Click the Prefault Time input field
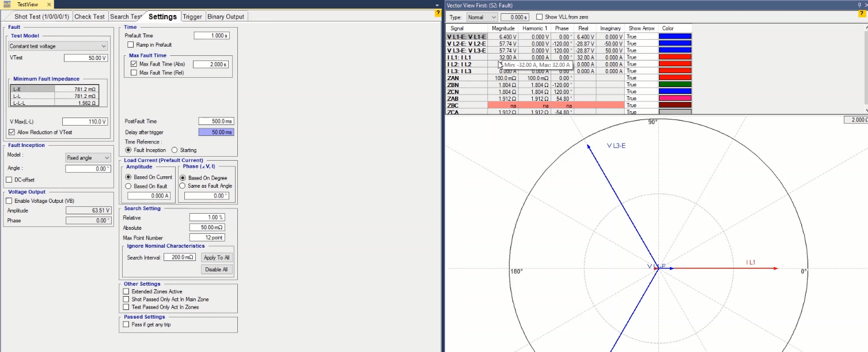 click(x=211, y=36)
